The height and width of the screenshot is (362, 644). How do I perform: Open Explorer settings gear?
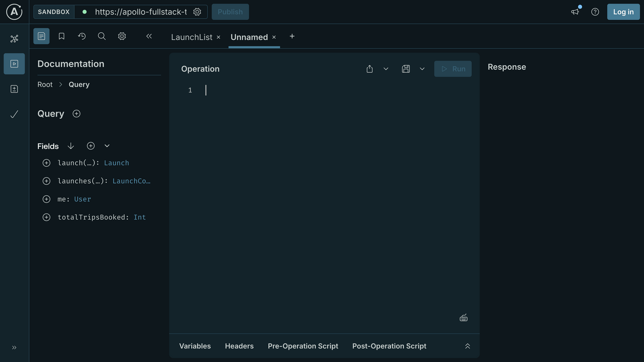tap(122, 36)
